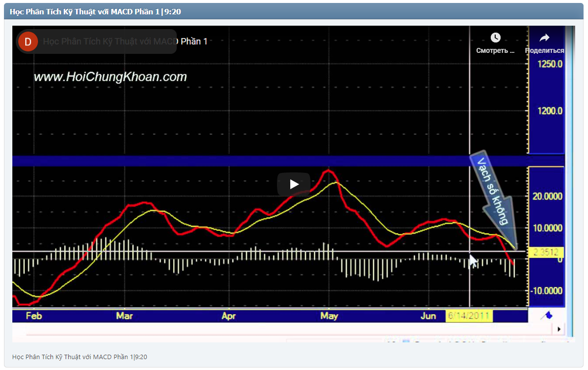Click the 1250.0 price axis label
This screenshot has height=370, width=588.
click(x=550, y=64)
